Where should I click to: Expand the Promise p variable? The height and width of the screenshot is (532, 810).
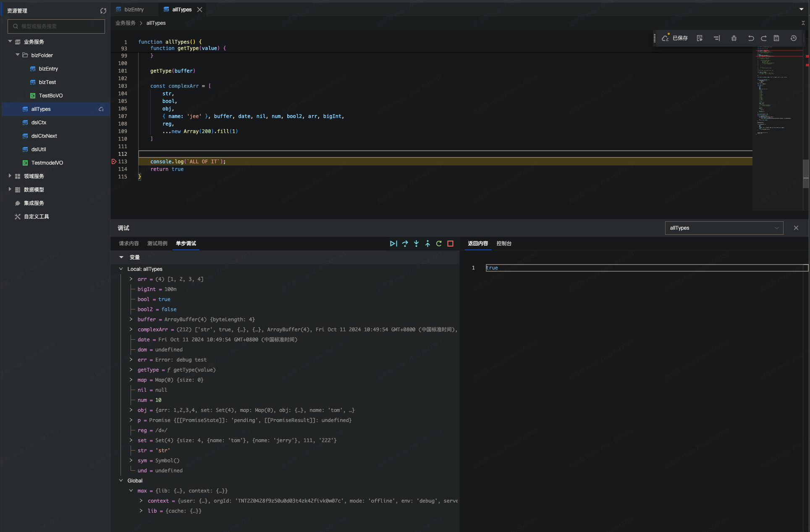(x=131, y=420)
